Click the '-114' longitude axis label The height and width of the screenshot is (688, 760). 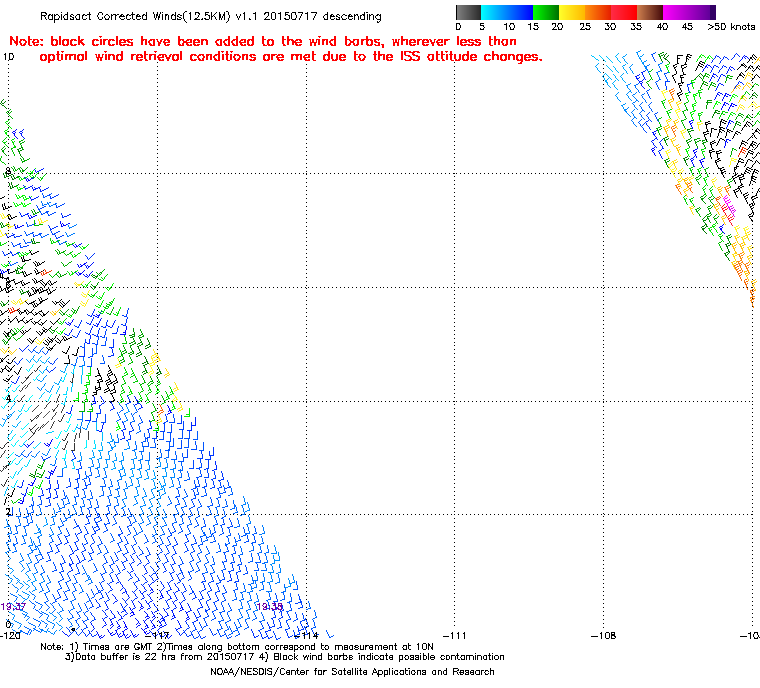pyautogui.click(x=307, y=635)
